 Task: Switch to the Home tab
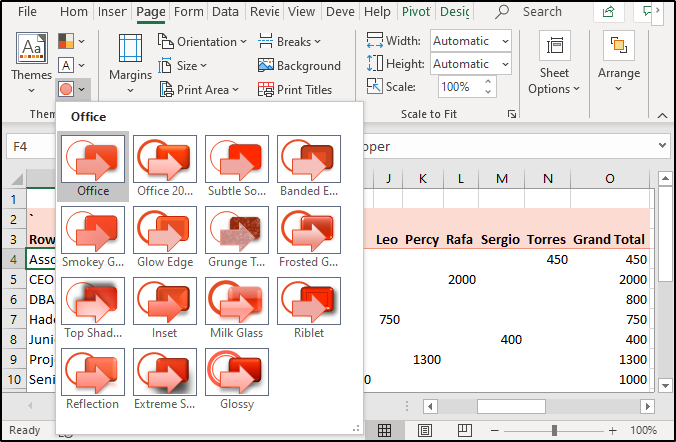(74, 12)
